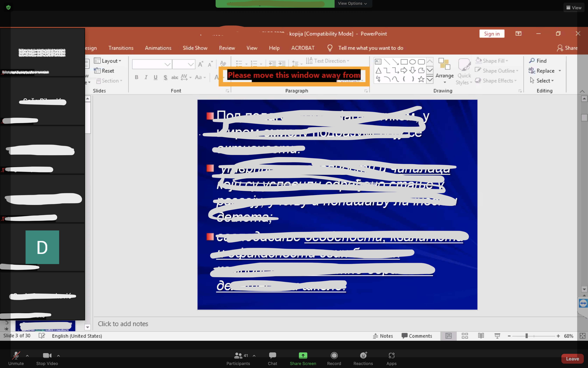Open the Review ribbon tab
Screen dimensions: 588x368
(227, 48)
